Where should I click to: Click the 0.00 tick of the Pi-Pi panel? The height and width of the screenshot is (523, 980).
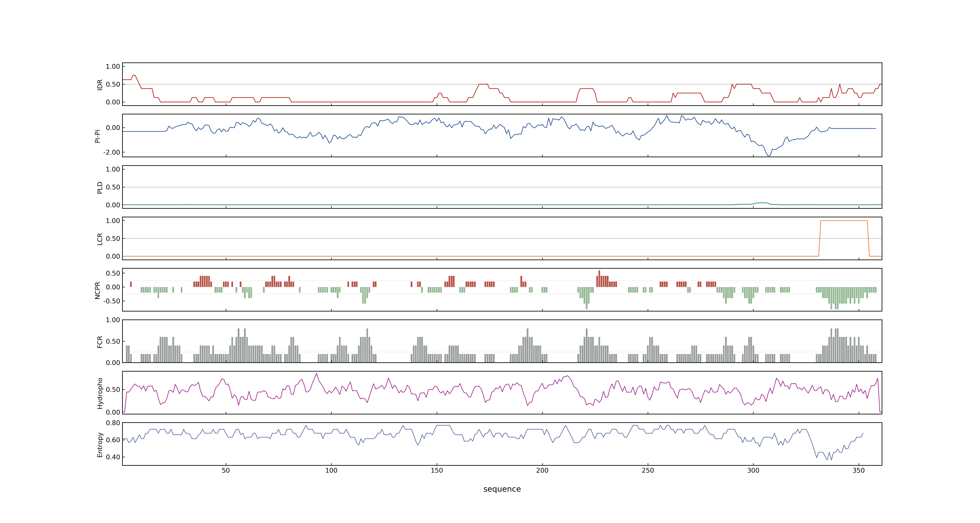pos(113,128)
